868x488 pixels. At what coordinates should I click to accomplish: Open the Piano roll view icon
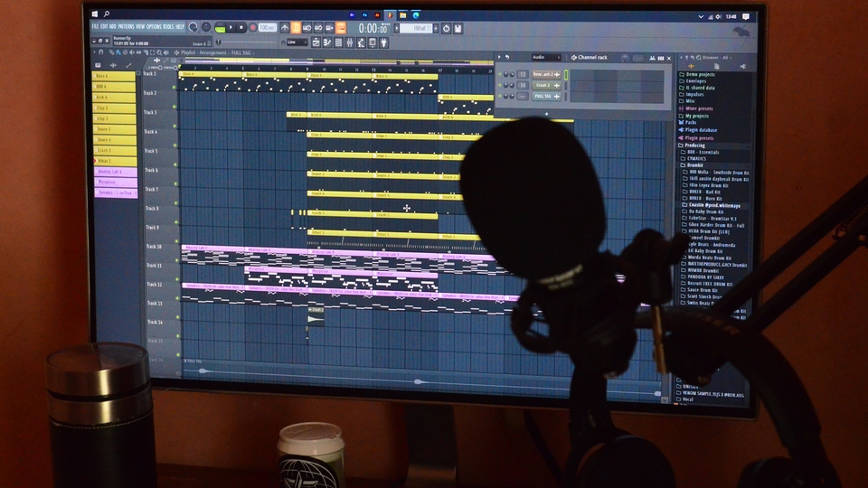point(327,42)
